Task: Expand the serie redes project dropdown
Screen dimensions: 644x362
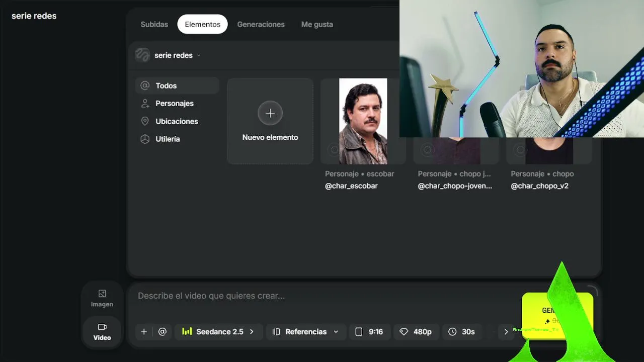Action: [169, 55]
